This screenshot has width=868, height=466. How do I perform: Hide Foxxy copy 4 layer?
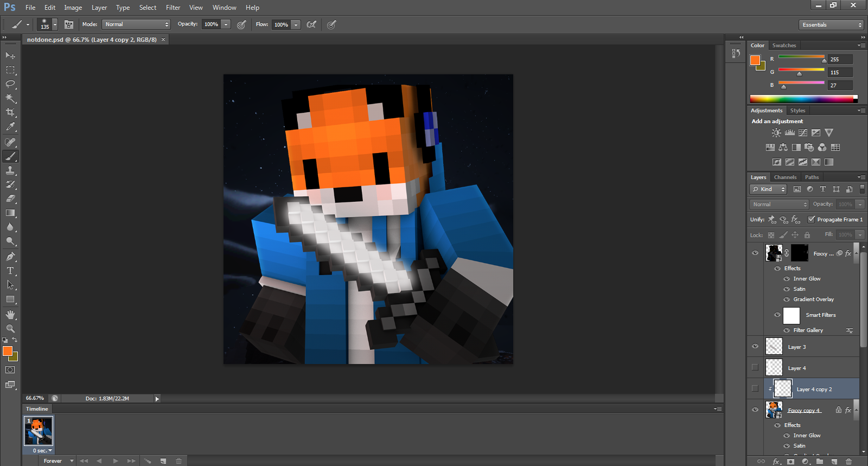coord(755,410)
